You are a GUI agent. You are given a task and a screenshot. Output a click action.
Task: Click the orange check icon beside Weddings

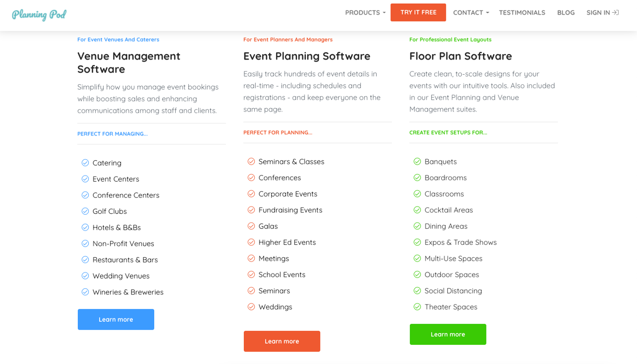click(251, 307)
